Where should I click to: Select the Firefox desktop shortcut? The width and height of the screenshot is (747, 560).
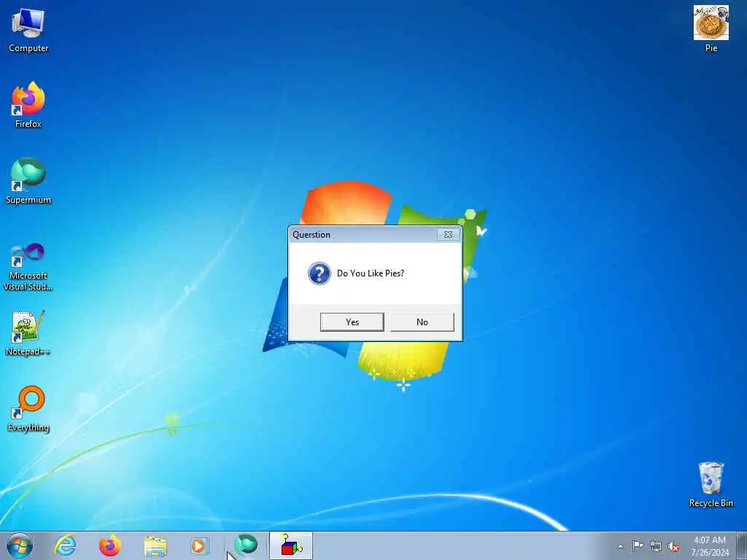pyautogui.click(x=28, y=105)
